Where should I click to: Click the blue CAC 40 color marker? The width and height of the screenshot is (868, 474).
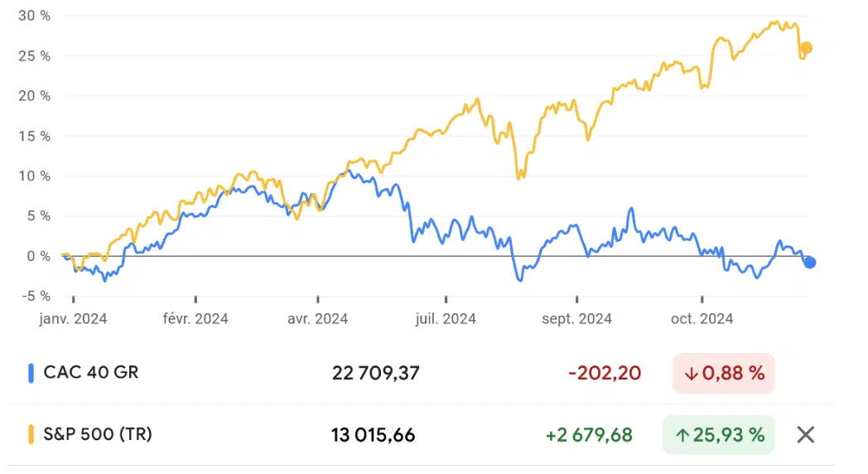(x=31, y=373)
